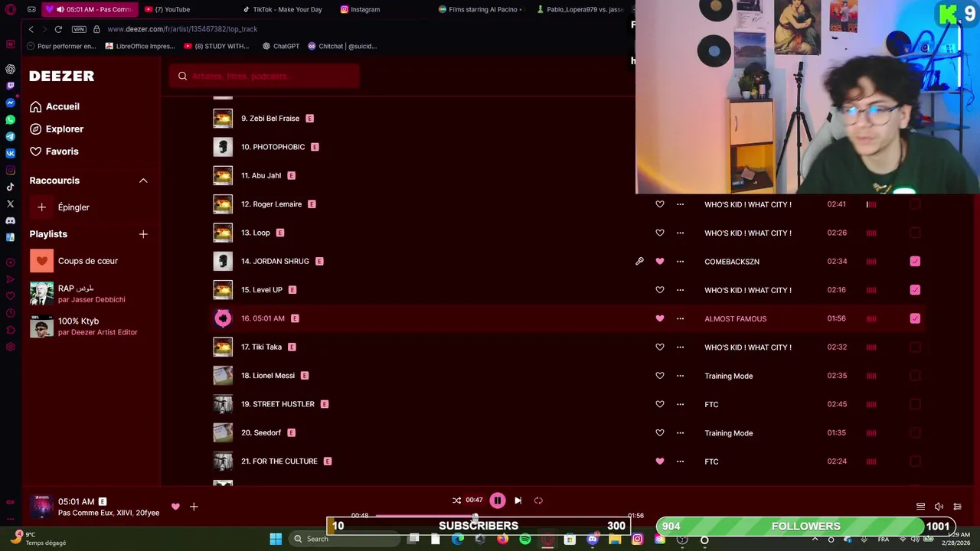
Task: Reload the page in the browser
Action: click(x=58, y=29)
